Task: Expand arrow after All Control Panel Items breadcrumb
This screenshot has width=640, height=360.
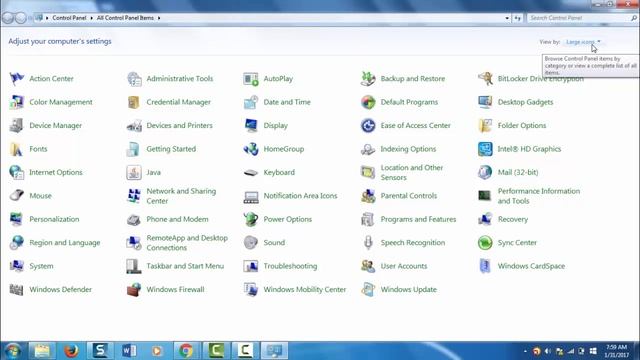Action: click(x=159, y=18)
